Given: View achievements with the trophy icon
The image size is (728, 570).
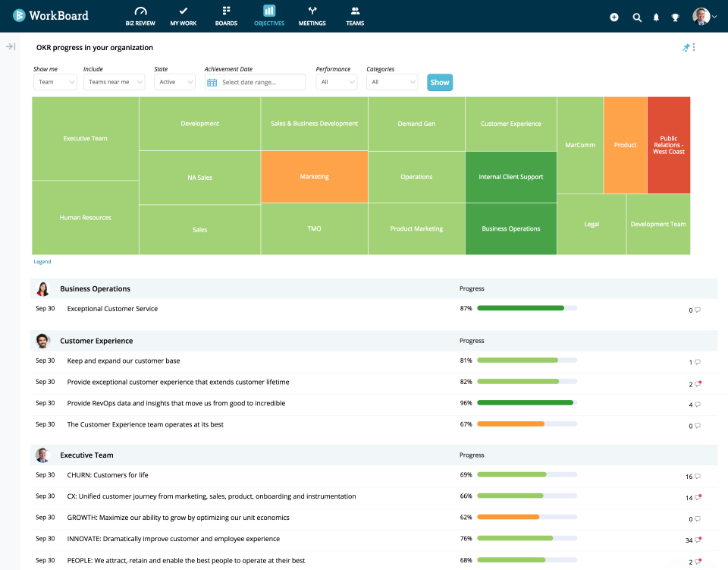Looking at the screenshot, I should point(675,17).
